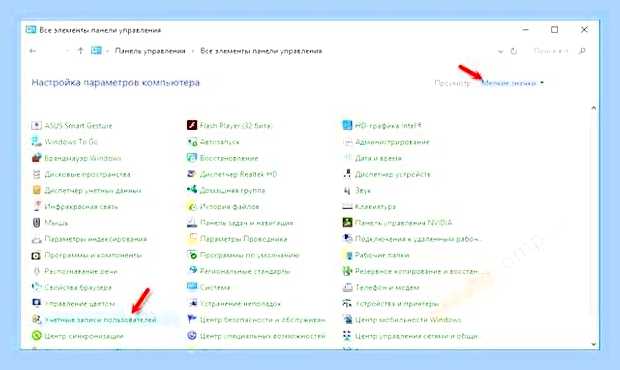Image resolution: width=620 pixels, height=370 pixels.
Task: Open Региональные стандарты link
Action: point(245,272)
